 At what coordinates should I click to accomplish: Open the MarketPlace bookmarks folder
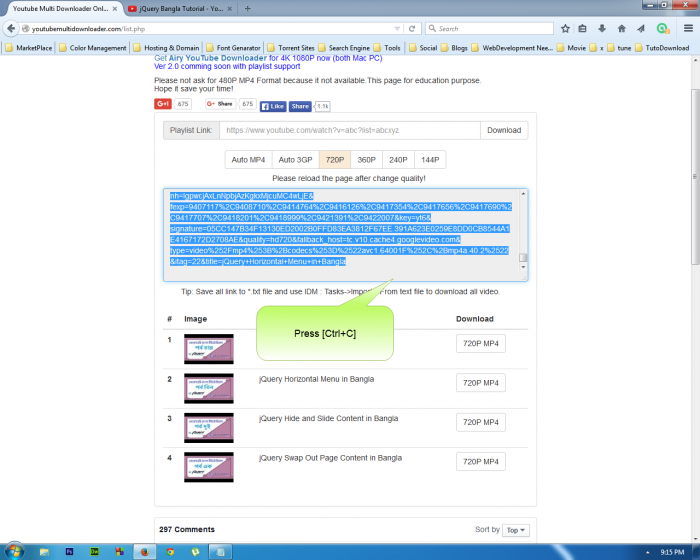pos(29,48)
